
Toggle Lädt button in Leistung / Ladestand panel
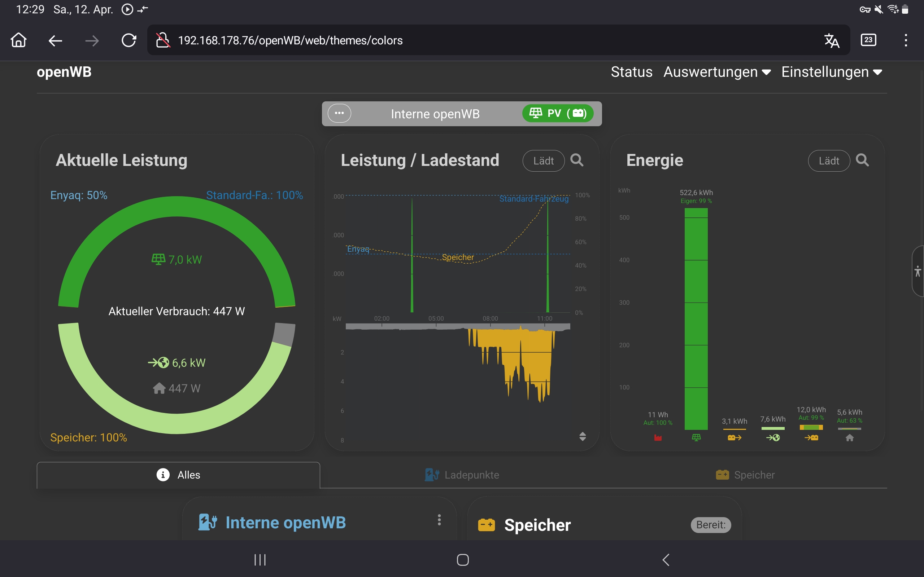[x=543, y=161]
